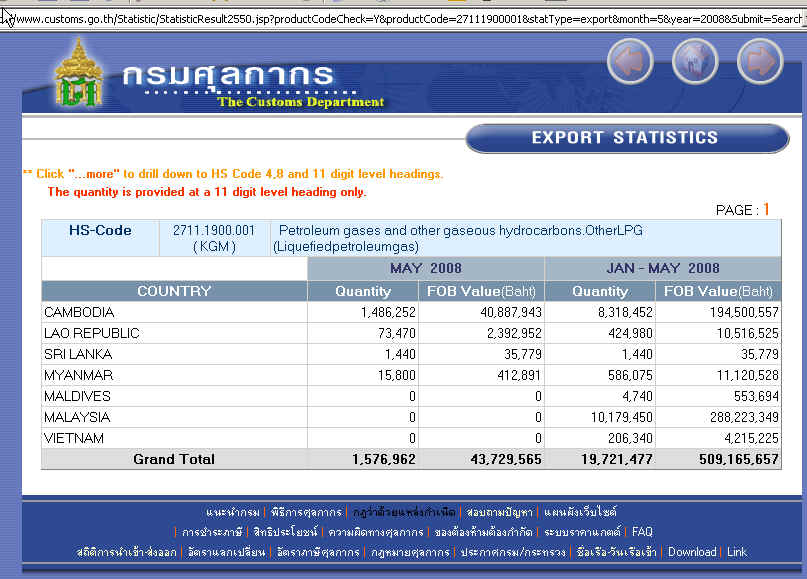Click the forward arrow round button

tap(760, 61)
